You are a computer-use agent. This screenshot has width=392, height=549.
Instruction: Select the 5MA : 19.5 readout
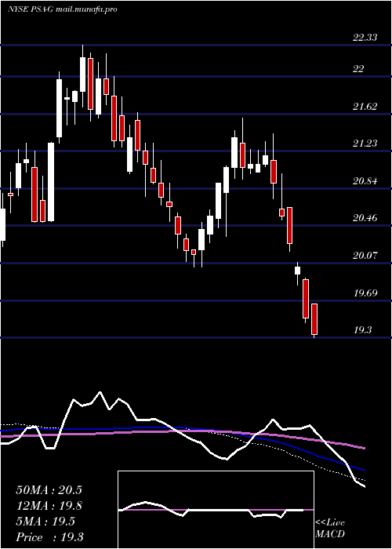click(x=45, y=522)
